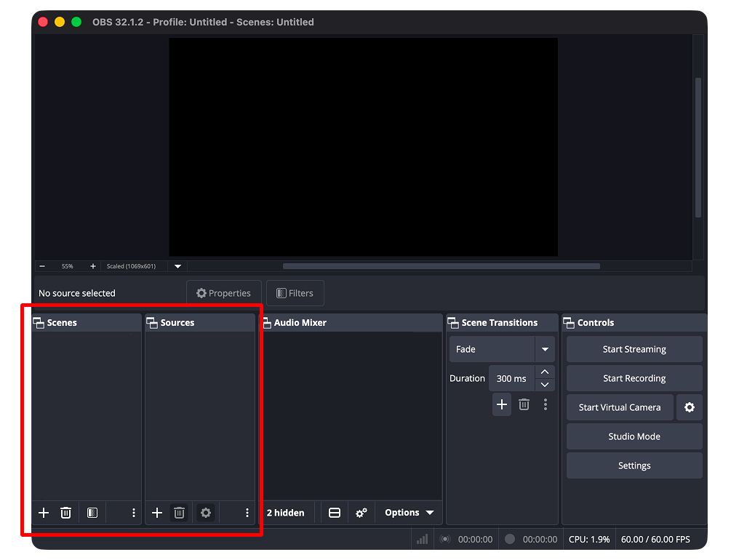Click the 55% zoom level text
Screen dimensions: 739x560
[x=68, y=266]
